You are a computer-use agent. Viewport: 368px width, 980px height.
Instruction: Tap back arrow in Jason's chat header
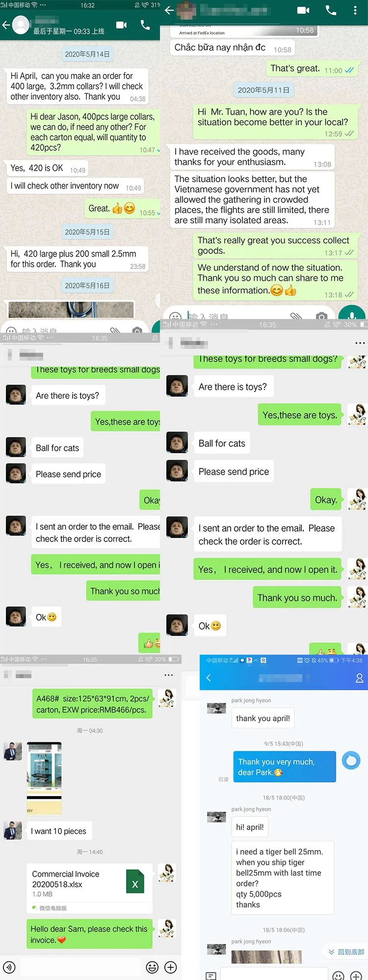pyautogui.click(x=6, y=25)
